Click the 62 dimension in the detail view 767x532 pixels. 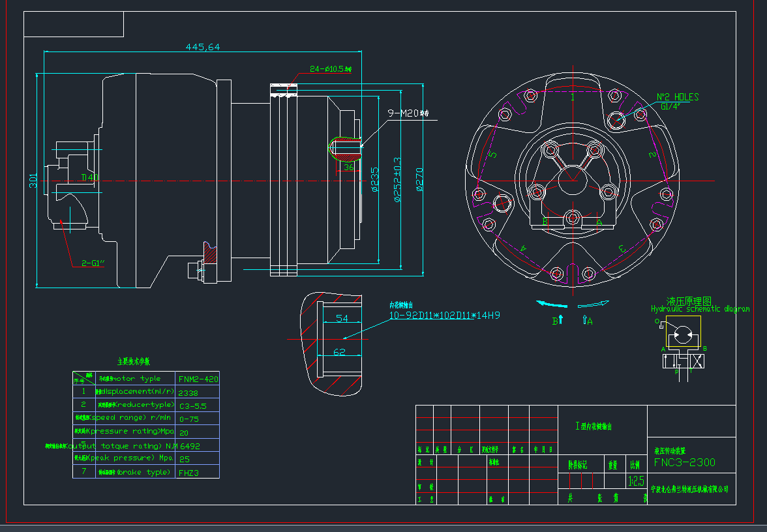pos(338,352)
